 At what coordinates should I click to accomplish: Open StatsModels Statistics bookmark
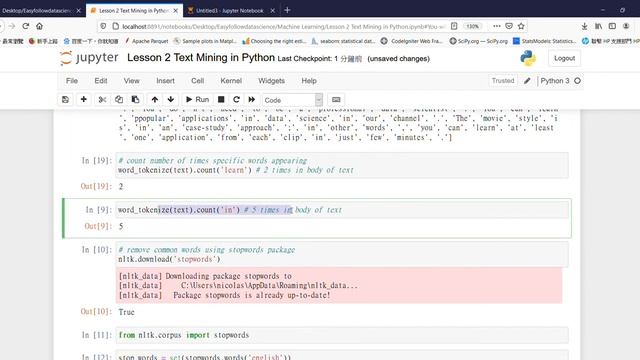coord(544,41)
